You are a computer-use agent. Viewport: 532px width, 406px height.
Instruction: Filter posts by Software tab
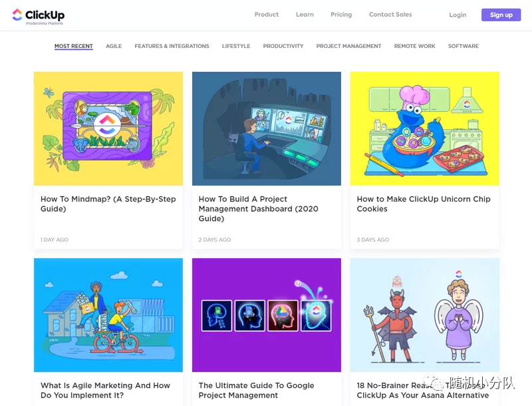[464, 47]
